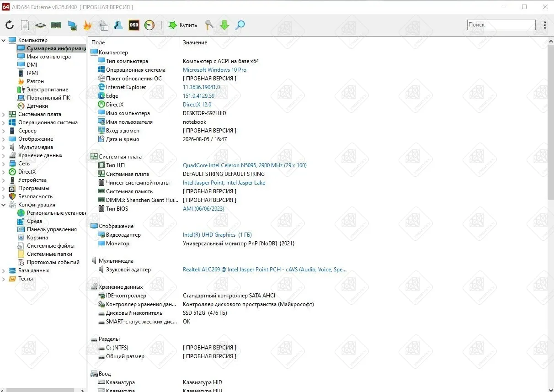Screen dimensions: 554x392
Task: Select Имя компьютера in the sidebar
Action: (x=49, y=57)
